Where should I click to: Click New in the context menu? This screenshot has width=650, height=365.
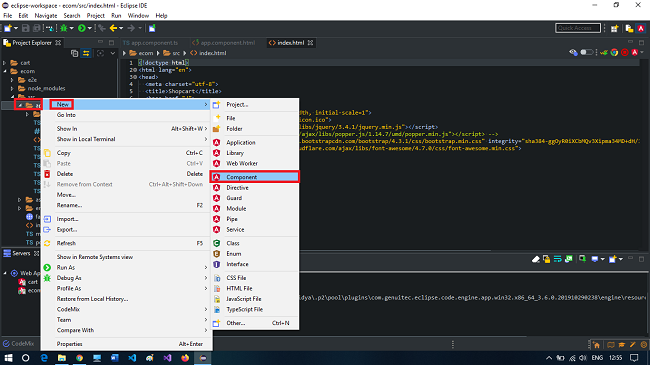[126, 105]
